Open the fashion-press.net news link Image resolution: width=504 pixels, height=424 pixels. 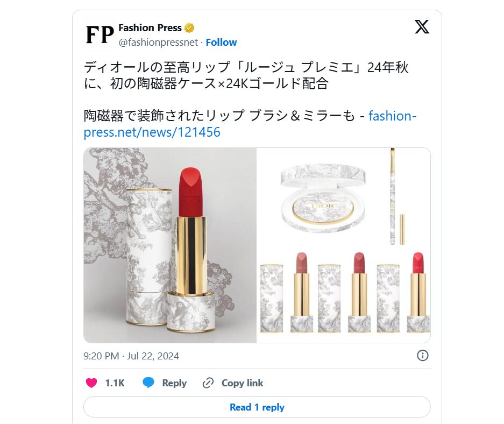[250, 124]
